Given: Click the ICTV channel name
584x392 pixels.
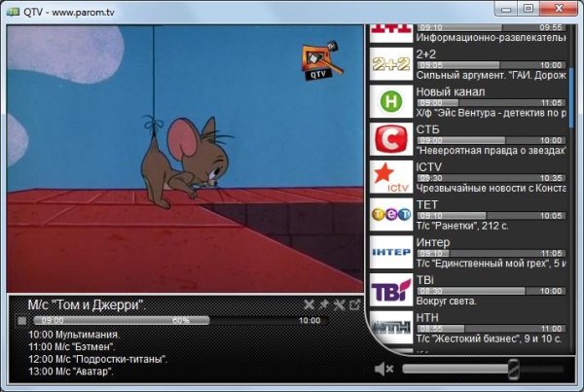Looking at the screenshot, I should pos(428,167).
